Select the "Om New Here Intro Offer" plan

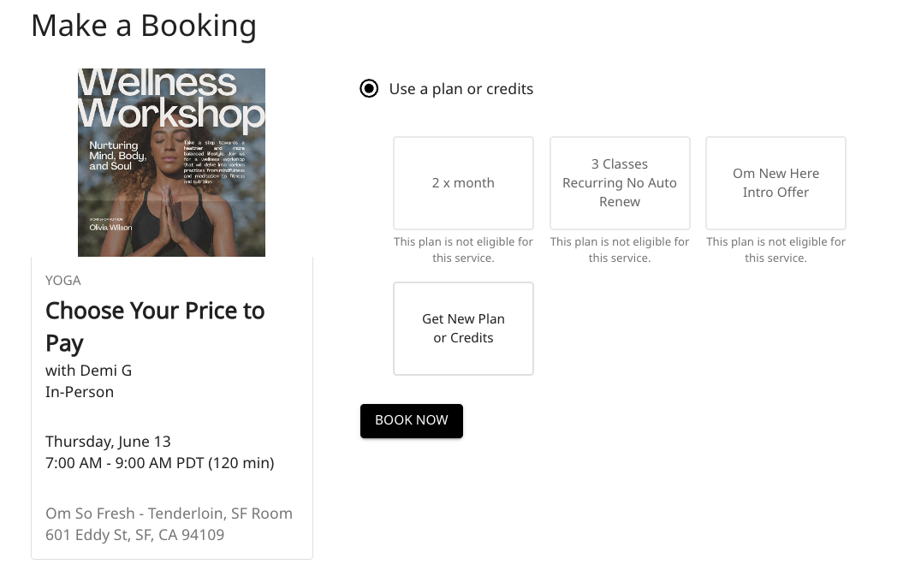pyautogui.click(x=775, y=183)
